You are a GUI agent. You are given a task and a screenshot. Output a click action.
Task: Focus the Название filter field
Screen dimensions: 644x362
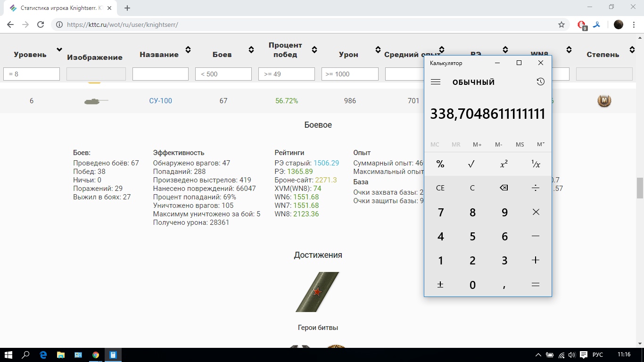160,74
